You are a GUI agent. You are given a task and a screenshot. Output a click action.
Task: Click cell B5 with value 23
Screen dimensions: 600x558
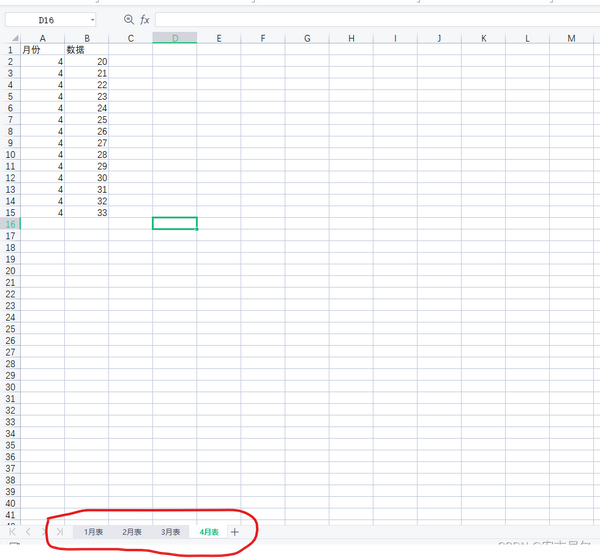coord(87,96)
